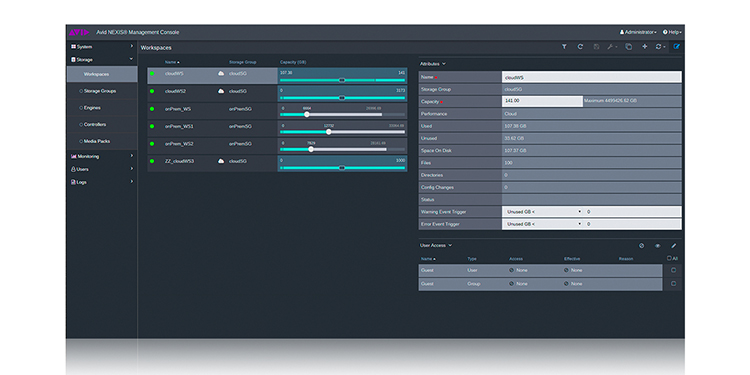Collapse the Attributes section chevron
Image resolution: width=750 pixels, height=375 pixels.
coord(444,64)
